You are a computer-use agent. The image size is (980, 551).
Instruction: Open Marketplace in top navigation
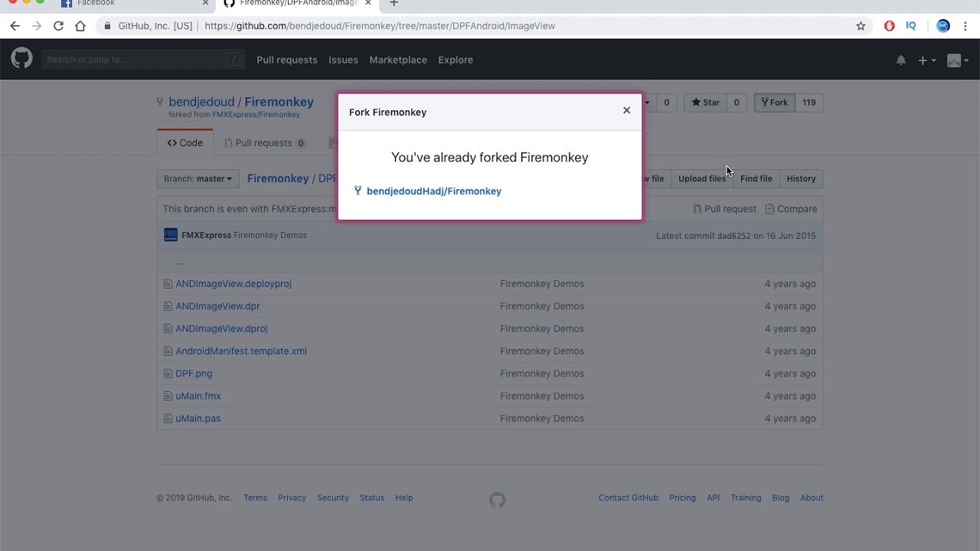point(398,60)
